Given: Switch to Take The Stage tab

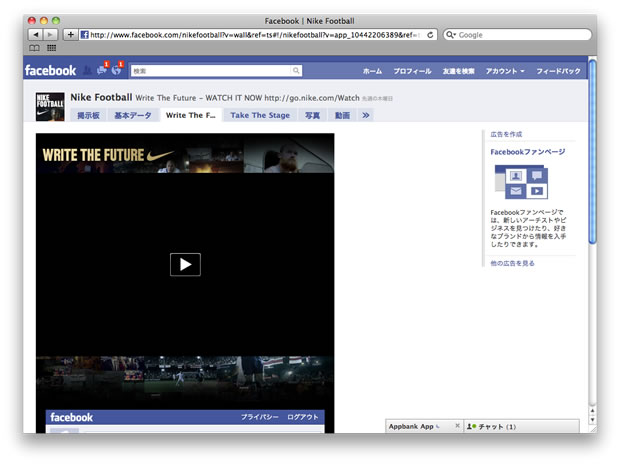Looking at the screenshot, I should (260, 115).
